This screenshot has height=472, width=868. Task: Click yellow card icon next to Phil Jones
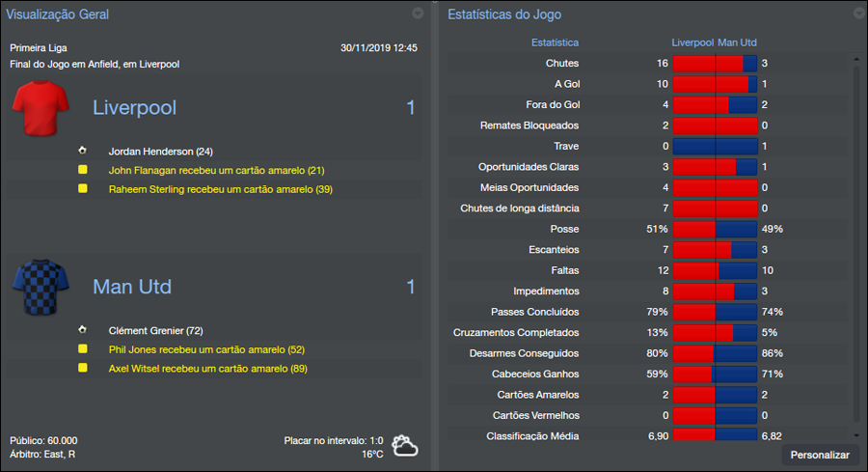83,348
